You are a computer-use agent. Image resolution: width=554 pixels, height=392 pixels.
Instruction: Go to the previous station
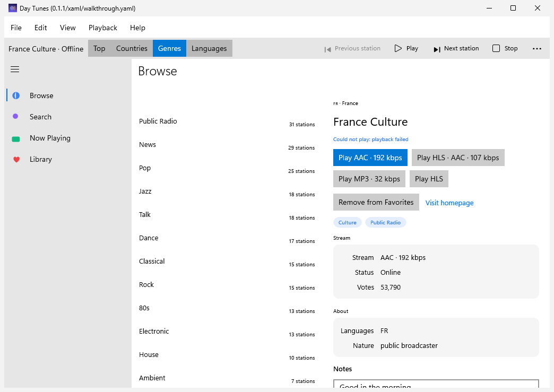point(352,48)
